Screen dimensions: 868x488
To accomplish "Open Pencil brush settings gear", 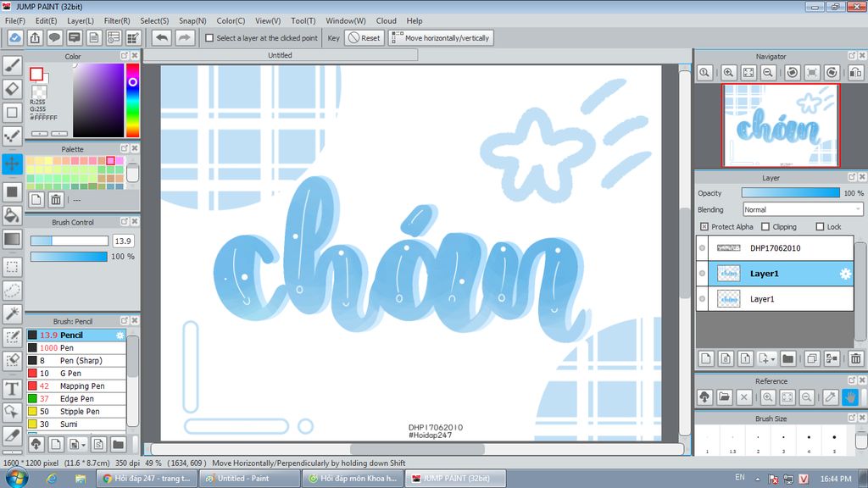I will point(120,335).
